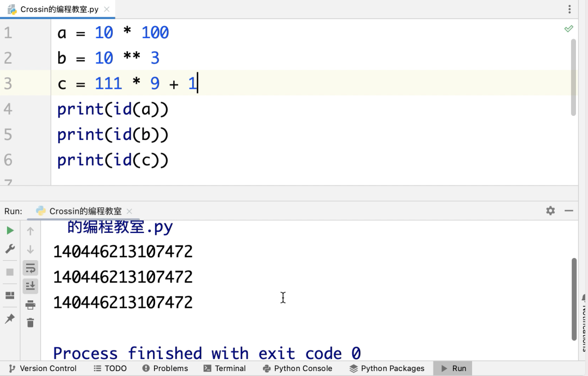The height and width of the screenshot is (376, 588).
Task: Pin the Run tab with pushpin icon
Action: click(x=10, y=318)
